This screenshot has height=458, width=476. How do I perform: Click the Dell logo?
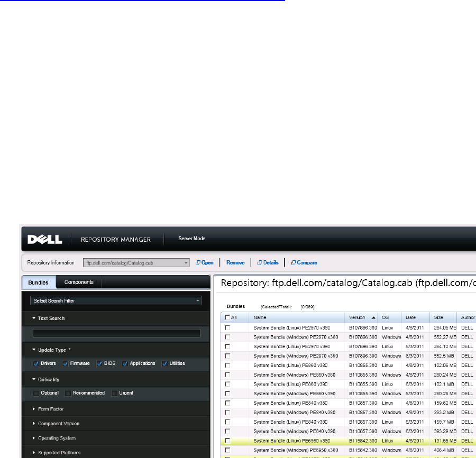(44, 240)
